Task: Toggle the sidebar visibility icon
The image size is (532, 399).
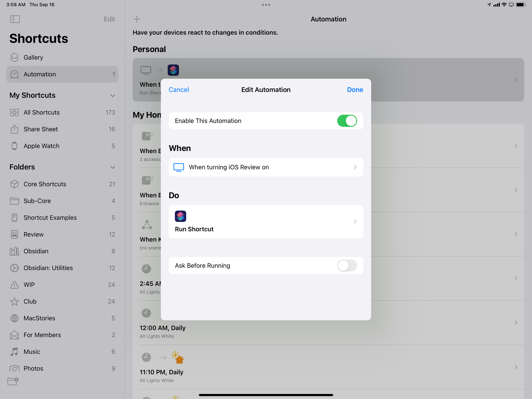Action: tap(15, 19)
